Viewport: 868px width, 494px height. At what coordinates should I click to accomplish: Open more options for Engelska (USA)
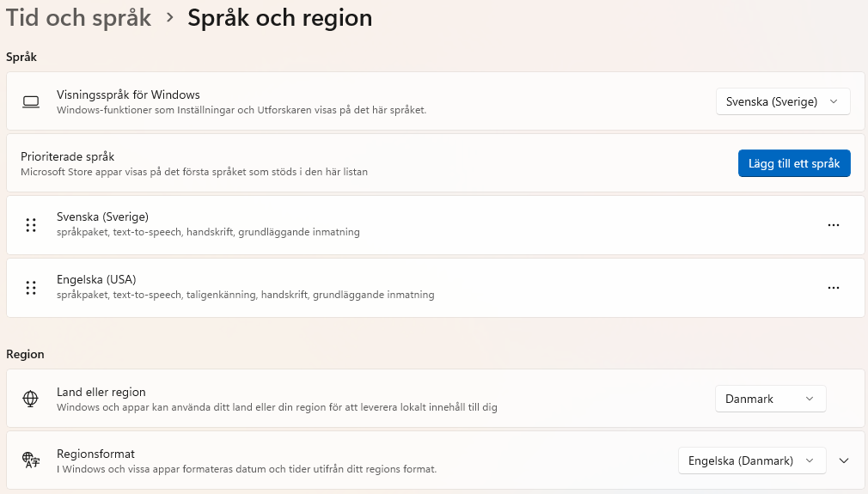click(833, 288)
